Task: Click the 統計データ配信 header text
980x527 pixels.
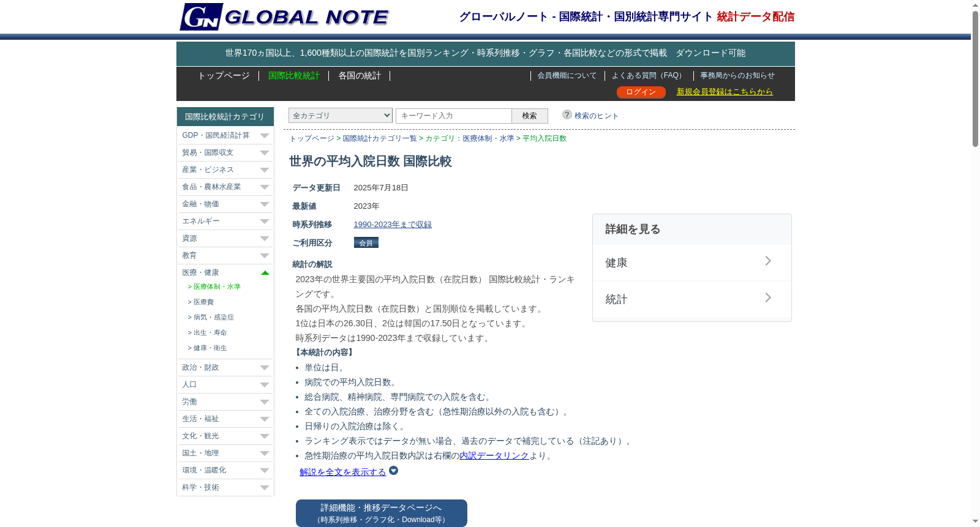Action: pos(756,17)
